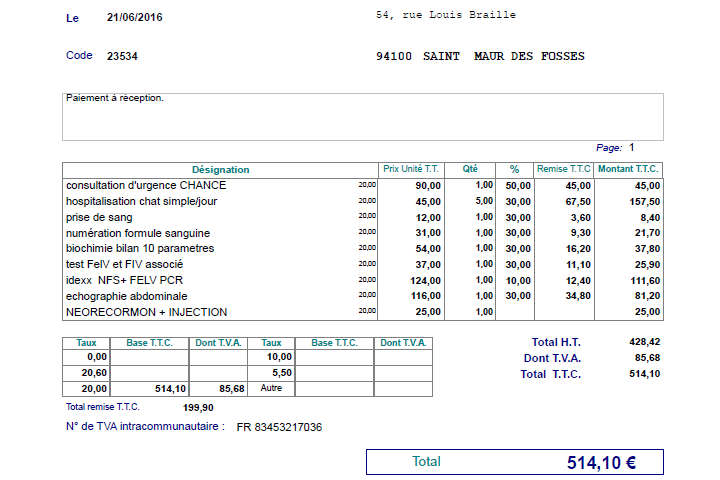Click the TVA number FR 83453217036
Screen dimensions: 720x480
tap(279, 427)
